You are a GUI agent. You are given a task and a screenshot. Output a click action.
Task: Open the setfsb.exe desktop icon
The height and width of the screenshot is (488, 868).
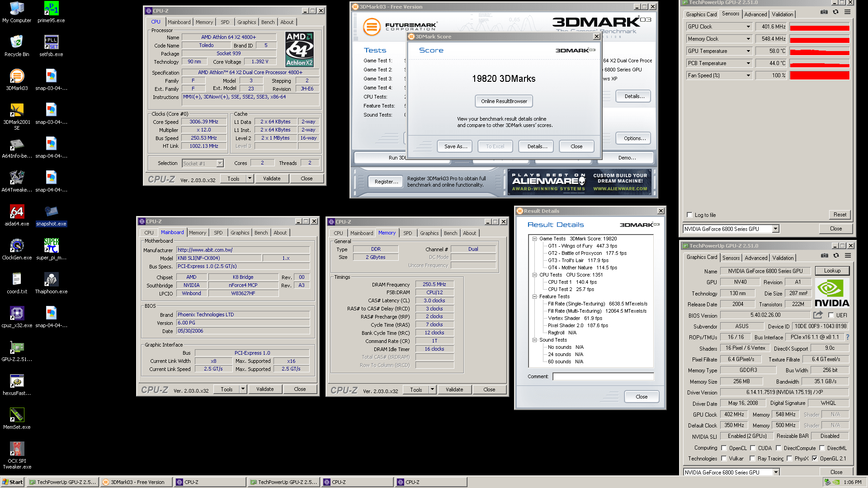(x=51, y=46)
